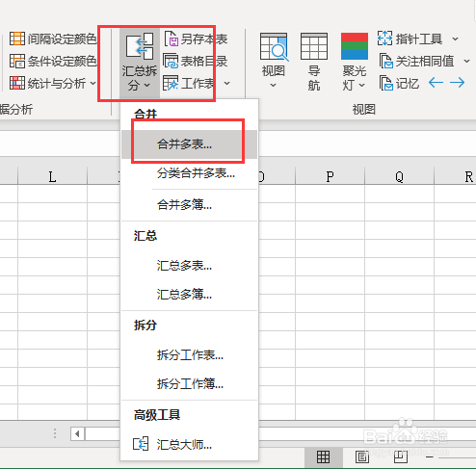Viewport: 476px width, 469px height.
Task: Select 汇总多簿... menu item
Action: (x=189, y=294)
